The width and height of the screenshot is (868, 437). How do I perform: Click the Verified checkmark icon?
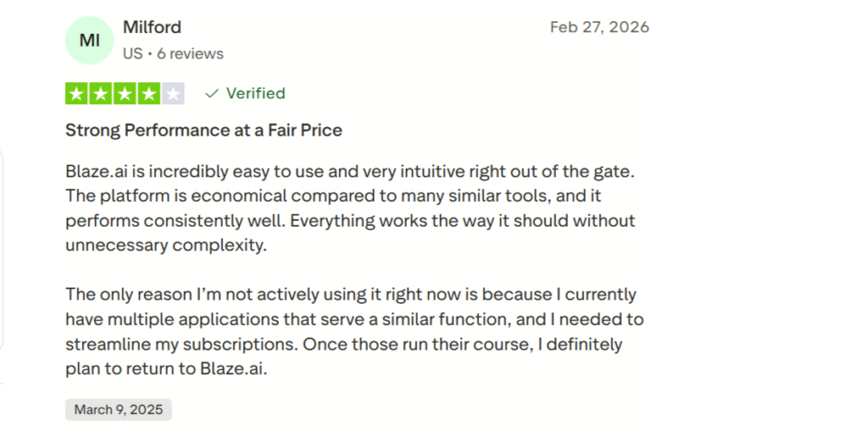[x=212, y=93]
